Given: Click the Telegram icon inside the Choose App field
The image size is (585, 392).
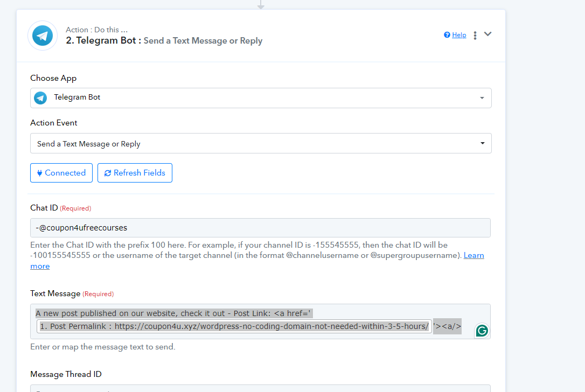Looking at the screenshot, I should click(x=40, y=98).
